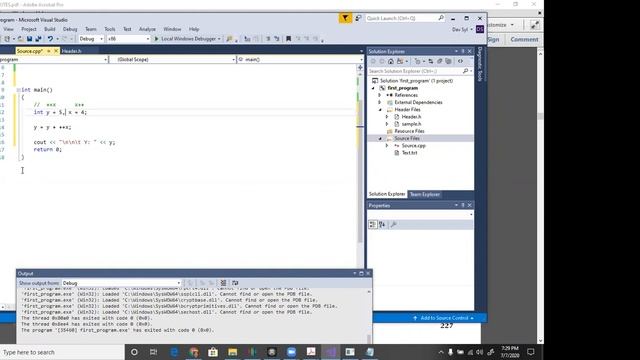The height and width of the screenshot is (360, 640).
Task: Open the main() member dropdown
Action: point(300,60)
